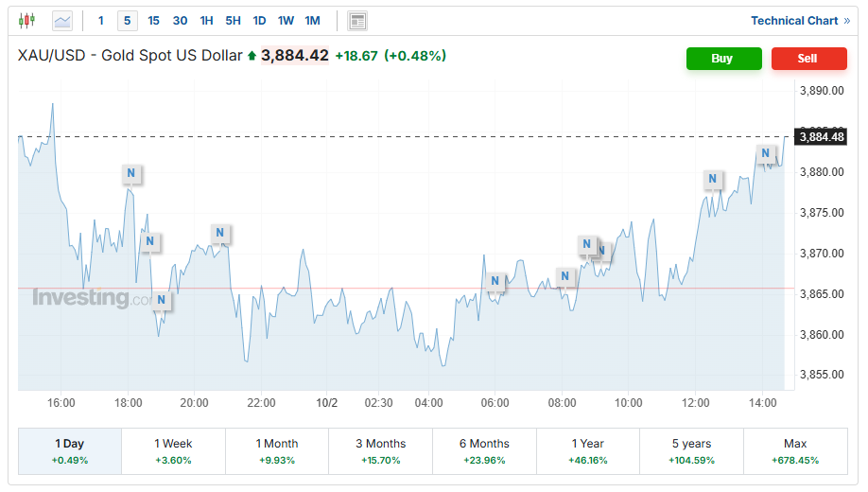This screenshot has width=868, height=492.
Task: Click the news marker just after 12:00
Action: tap(712, 179)
